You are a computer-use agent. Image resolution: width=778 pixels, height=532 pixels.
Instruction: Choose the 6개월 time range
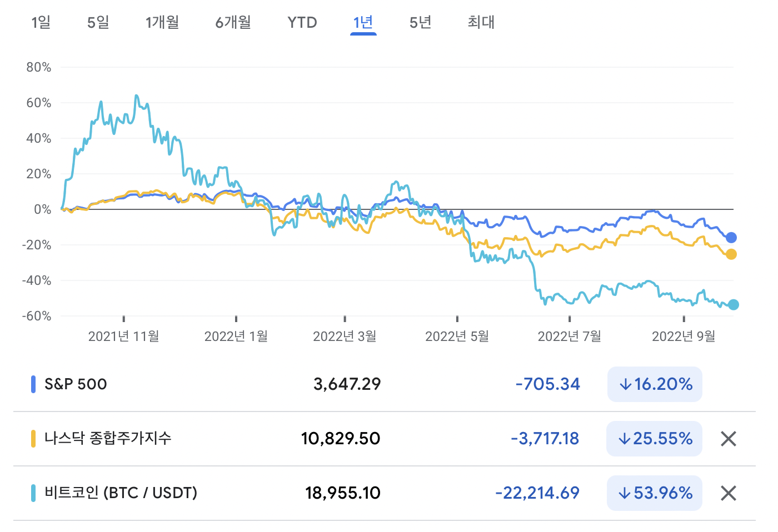tap(233, 22)
